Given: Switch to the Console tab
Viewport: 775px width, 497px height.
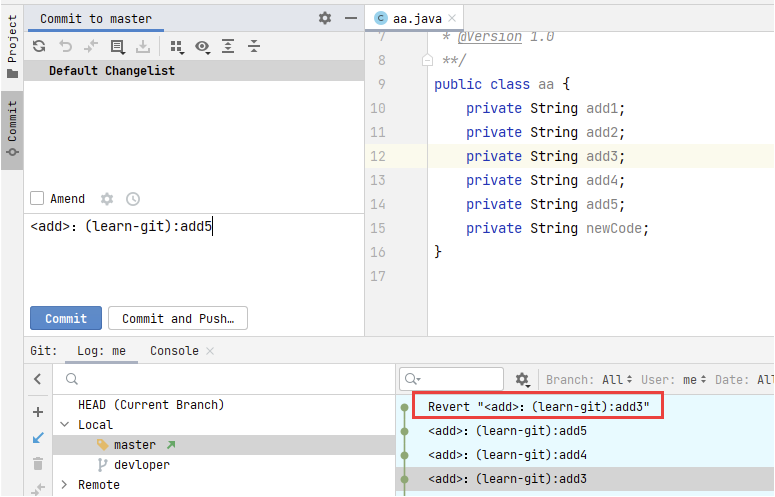Looking at the screenshot, I should (174, 351).
